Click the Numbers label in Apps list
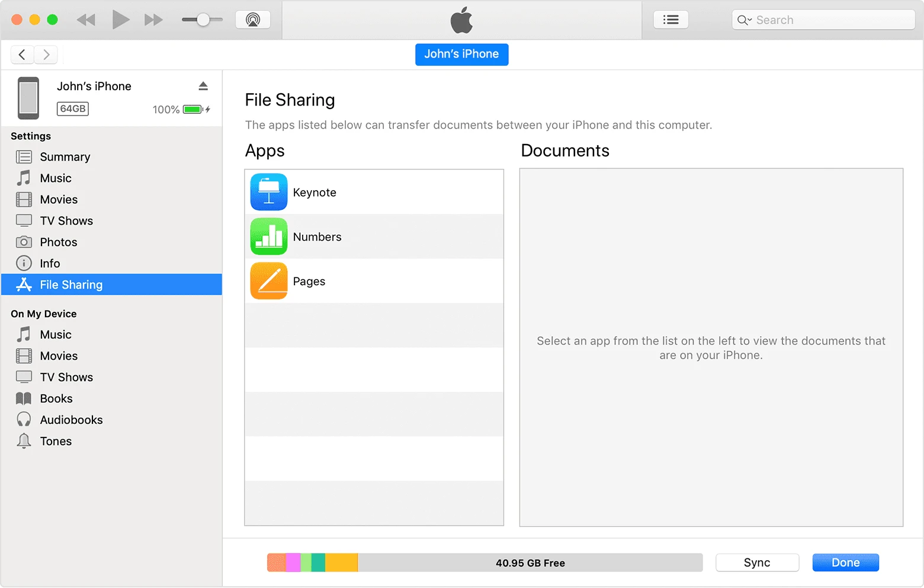Image resolution: width=924 pixels, height=588 pixels. point(317,237)
